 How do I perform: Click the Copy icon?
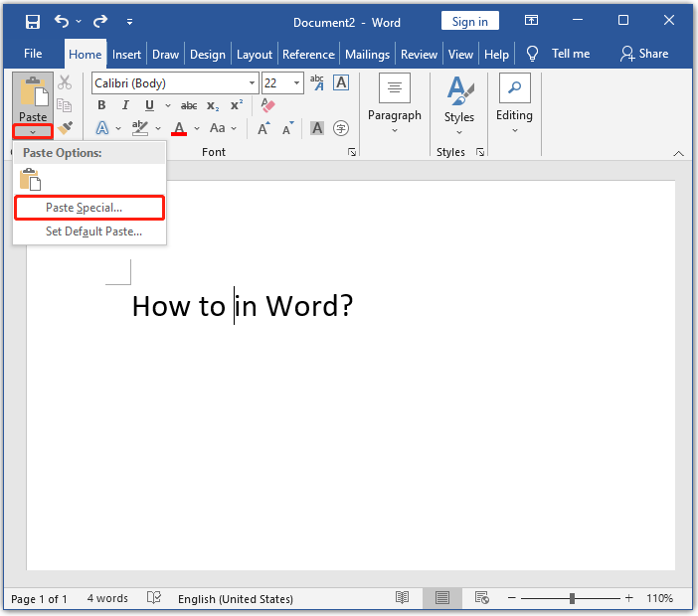pyautogui.click(x=65, y=105)
